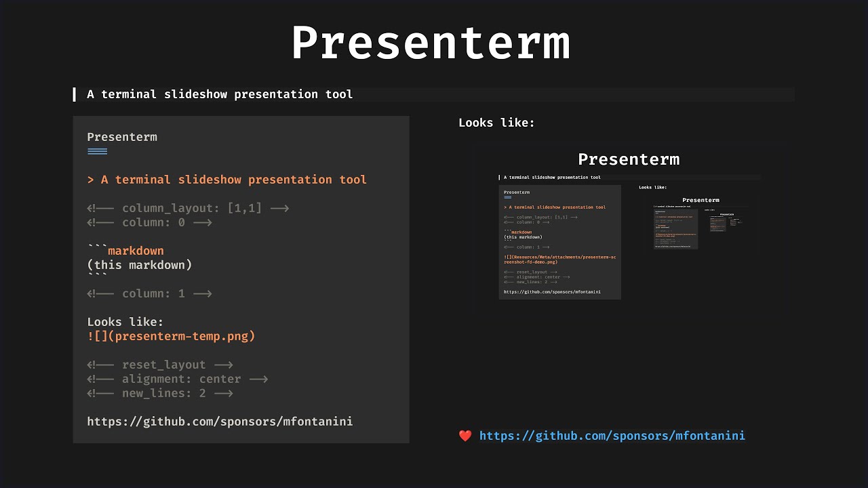868x488 pixels.
Task: Click the "alignment: center" comment line
Action: click(x=178, y=379)
